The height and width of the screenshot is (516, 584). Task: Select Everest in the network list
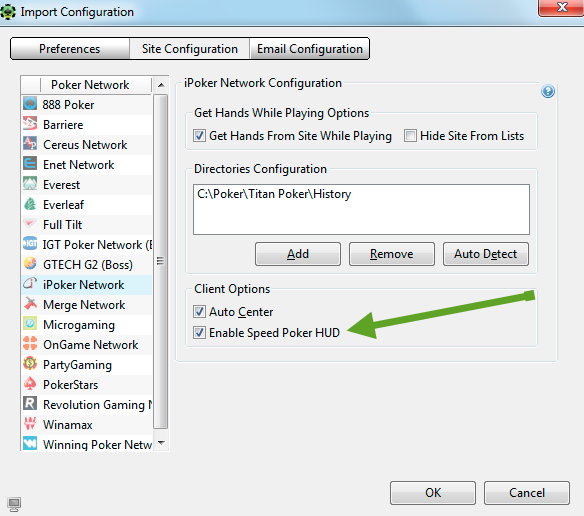coord(87,185)
